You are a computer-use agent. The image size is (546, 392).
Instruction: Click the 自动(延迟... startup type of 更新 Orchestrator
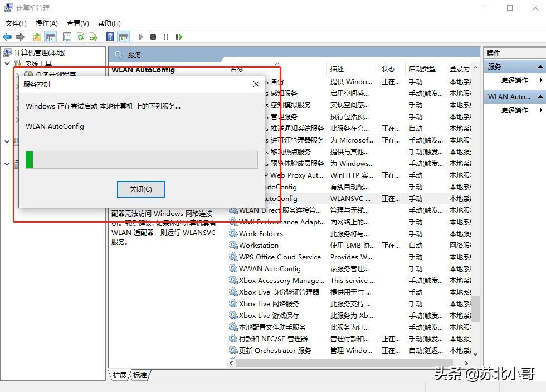pyautogui.click(x=426, y=350)
